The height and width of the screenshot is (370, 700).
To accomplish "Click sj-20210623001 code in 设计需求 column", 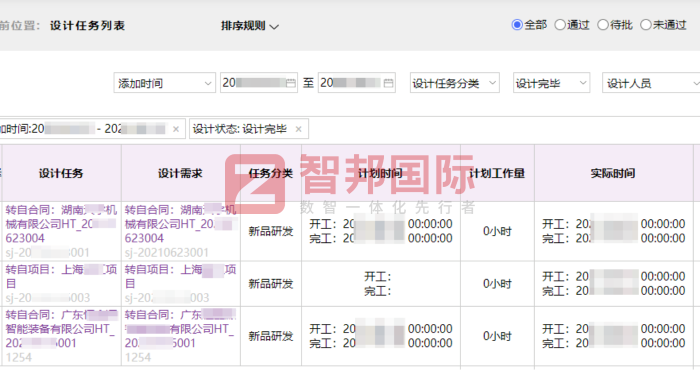I will click(x=167, y=253).
